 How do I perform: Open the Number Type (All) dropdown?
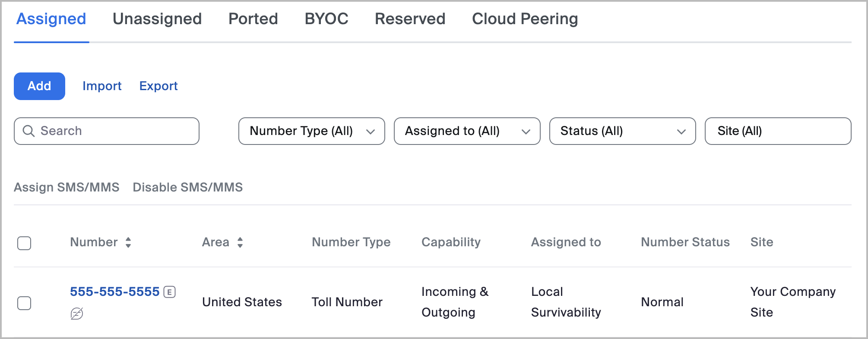point(311,131)
